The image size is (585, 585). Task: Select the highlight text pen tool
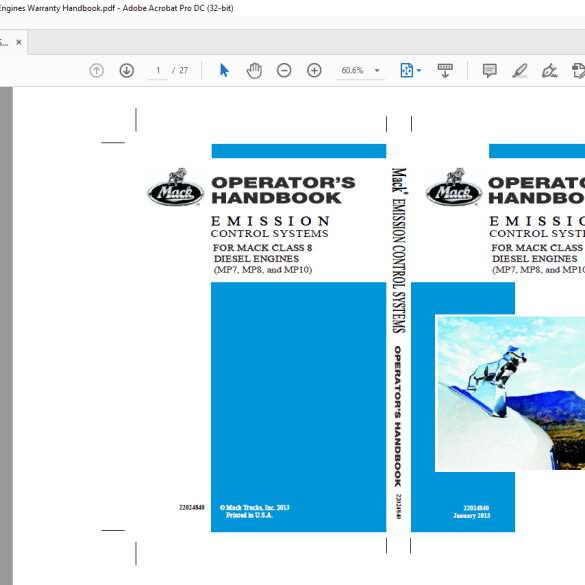click(520, 70)
